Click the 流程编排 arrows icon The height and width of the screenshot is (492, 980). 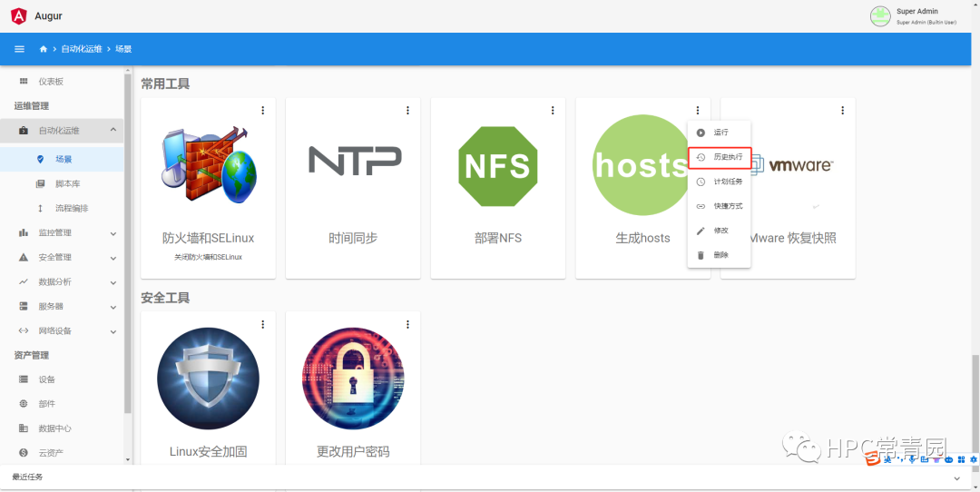[41, 208]
